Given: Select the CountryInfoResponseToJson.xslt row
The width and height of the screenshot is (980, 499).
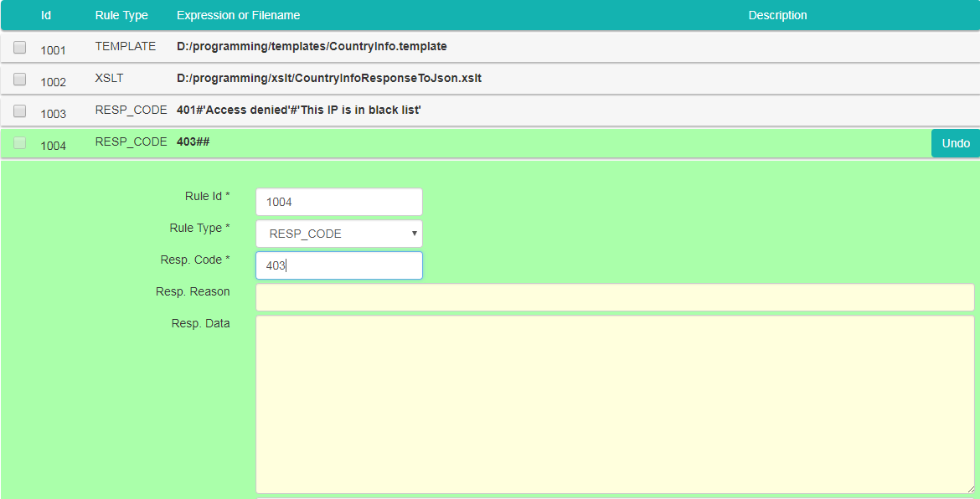Looking at the screenshot, I should coord(328,79).
